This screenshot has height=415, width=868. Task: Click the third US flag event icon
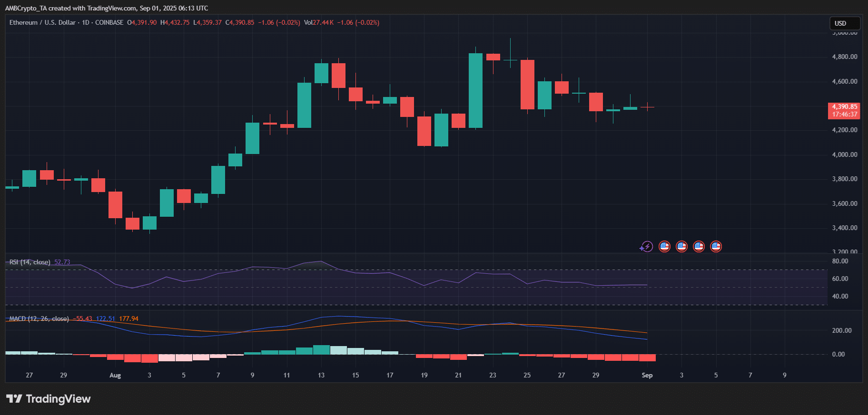coord(699,246)
